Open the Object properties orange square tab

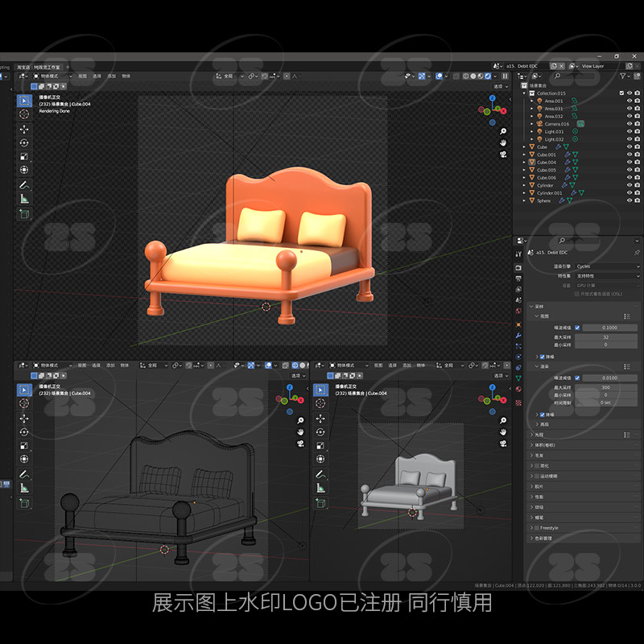click(518, 324)
